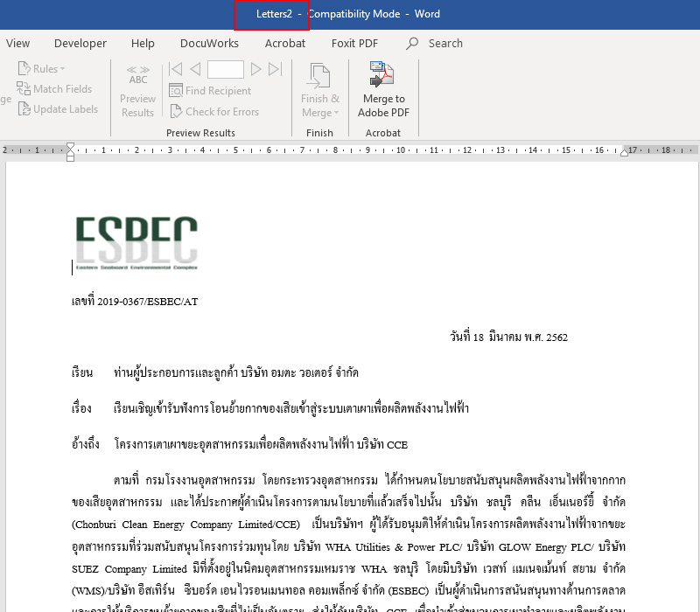The width and height of the screenshot is (700, 612).
Task: Click the Merge to Adobe PDF icon
Action: (381, 74)
